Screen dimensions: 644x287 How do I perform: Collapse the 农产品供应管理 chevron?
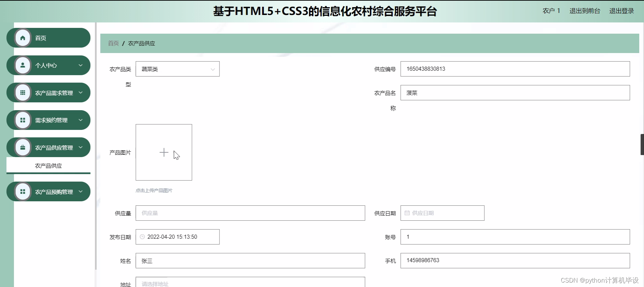80,147
